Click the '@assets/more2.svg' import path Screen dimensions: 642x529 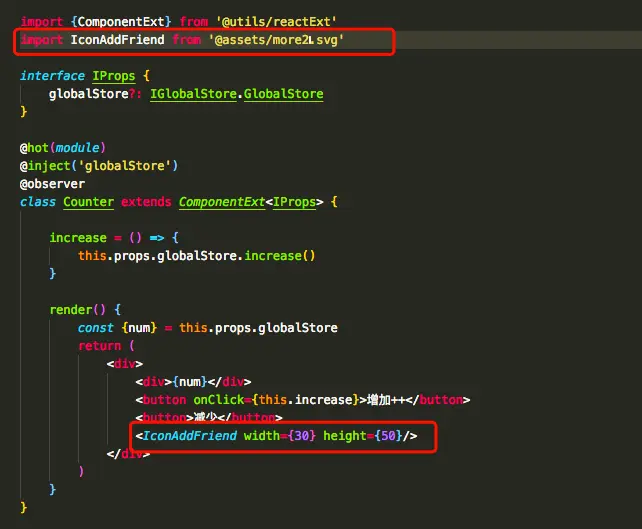[276, 40]
